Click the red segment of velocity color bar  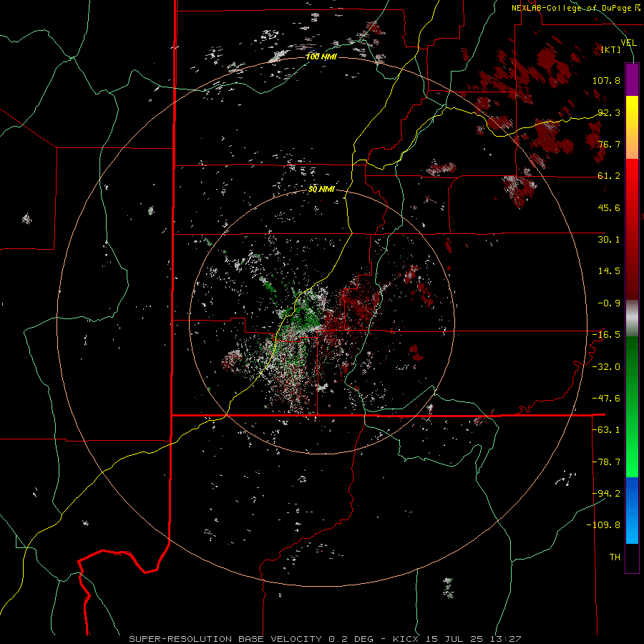(x=632, y=229)
